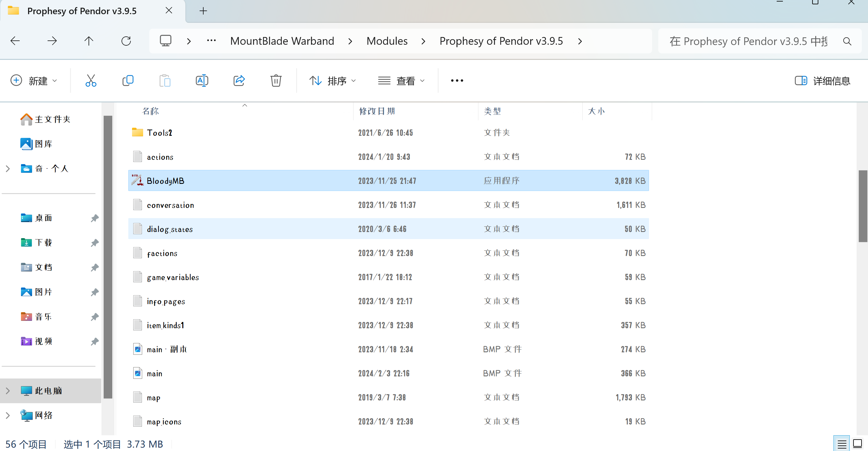This screenshot has width=868, height=451.
Task: Open the toolbar see-more ellipsis menu
Action: [x=457, y=81]
